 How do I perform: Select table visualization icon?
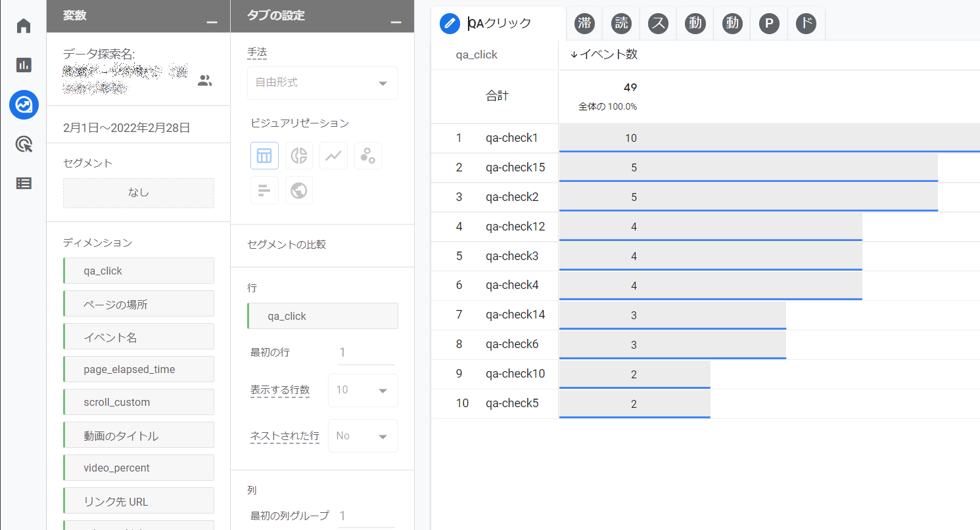pyautogui.click(x=264, y=156)
